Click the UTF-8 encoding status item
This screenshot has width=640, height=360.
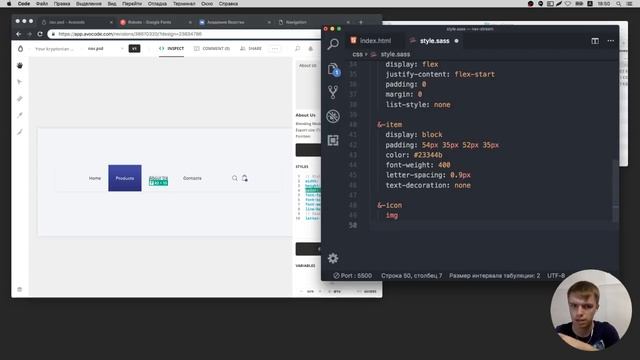pyautogui.click(x=556, y=276)
